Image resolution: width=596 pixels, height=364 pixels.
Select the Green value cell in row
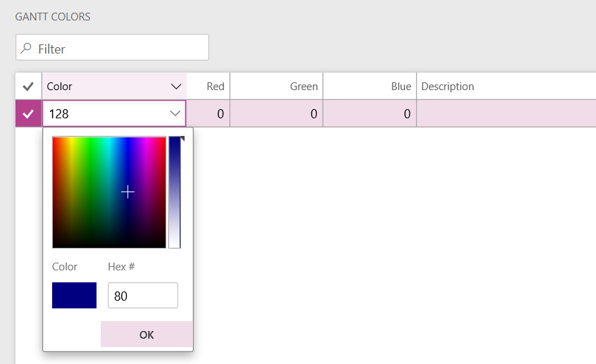(276, 113)
